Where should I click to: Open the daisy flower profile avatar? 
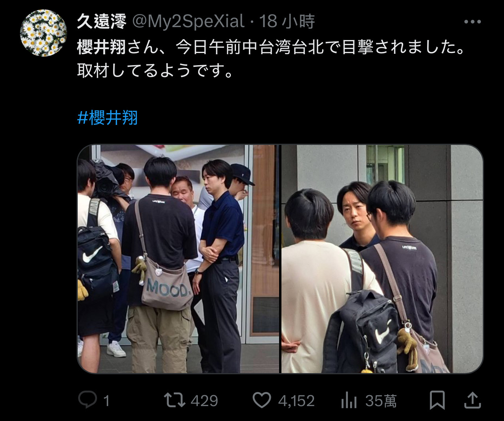[43, 33]
